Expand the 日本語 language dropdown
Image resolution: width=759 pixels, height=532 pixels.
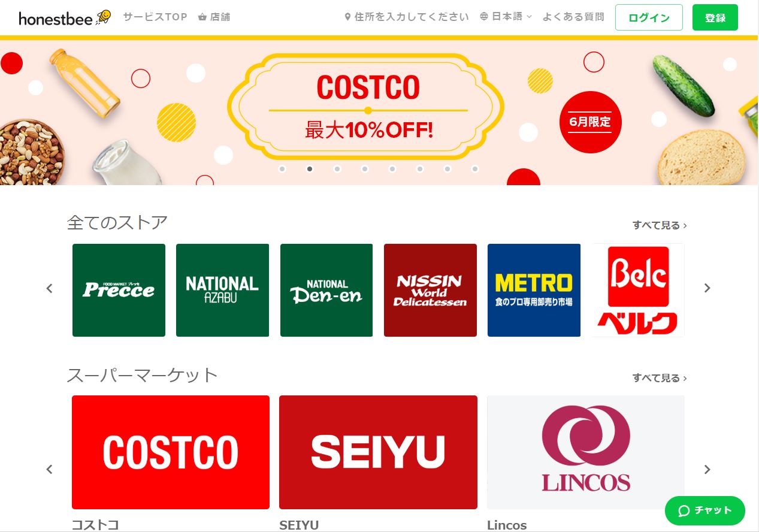[x=506, y=17]
